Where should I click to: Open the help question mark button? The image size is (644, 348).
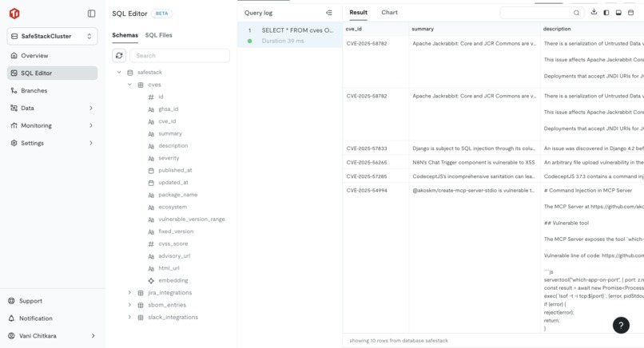click(x=621, y=326)
